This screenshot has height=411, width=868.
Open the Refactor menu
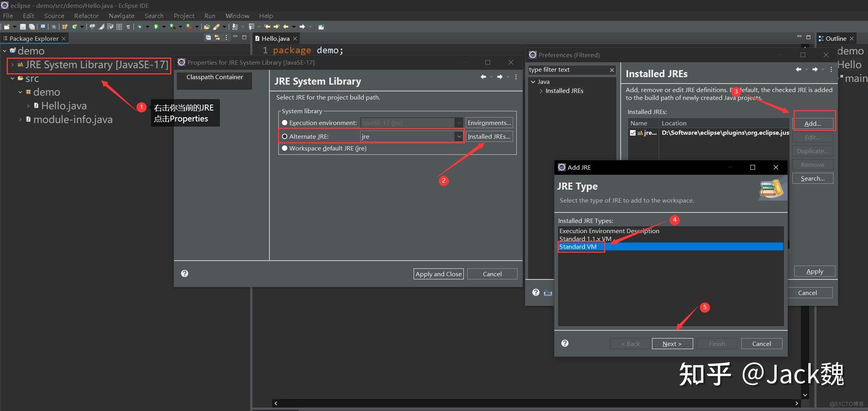pos(86,16)
